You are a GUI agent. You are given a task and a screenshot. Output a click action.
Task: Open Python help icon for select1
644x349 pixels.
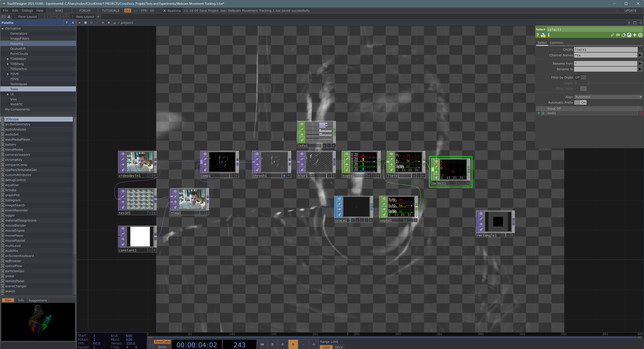[x=543, y=35]
